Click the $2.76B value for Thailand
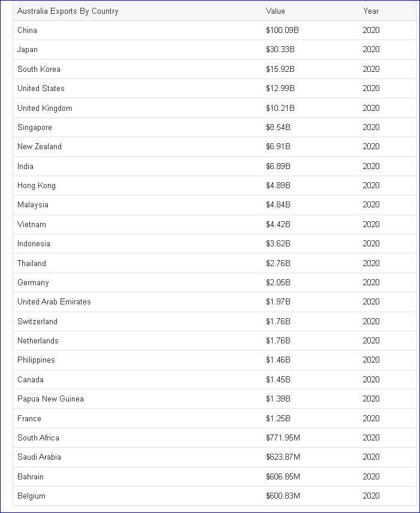This screenshot has width=420, height=513. pos(278,263)
